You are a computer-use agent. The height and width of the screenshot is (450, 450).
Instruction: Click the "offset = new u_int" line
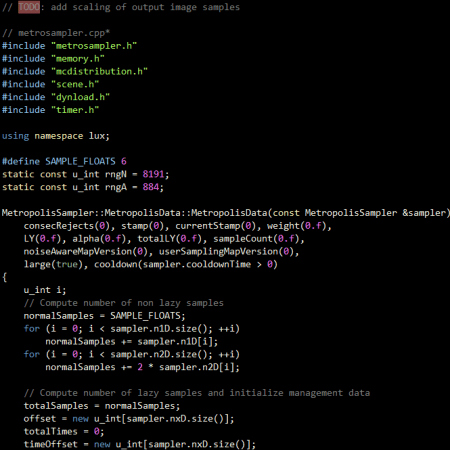(x=129, y=419)
